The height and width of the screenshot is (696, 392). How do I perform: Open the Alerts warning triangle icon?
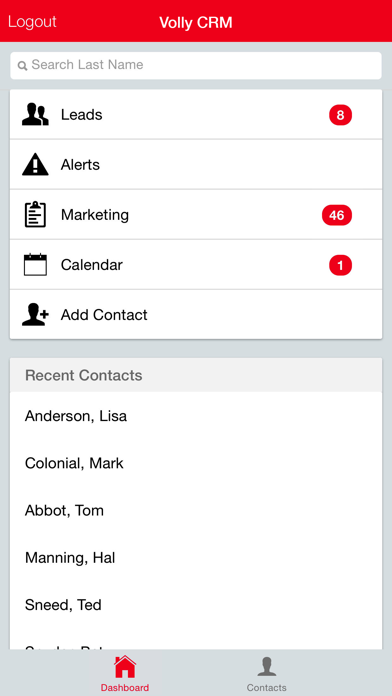pos(35,164)
